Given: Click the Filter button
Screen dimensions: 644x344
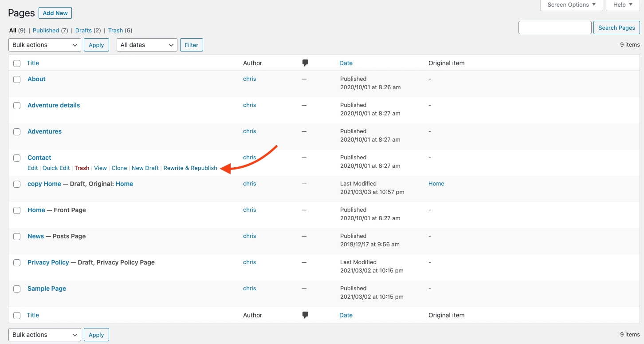Looking at the screenshot, I should tap(192, 45).
